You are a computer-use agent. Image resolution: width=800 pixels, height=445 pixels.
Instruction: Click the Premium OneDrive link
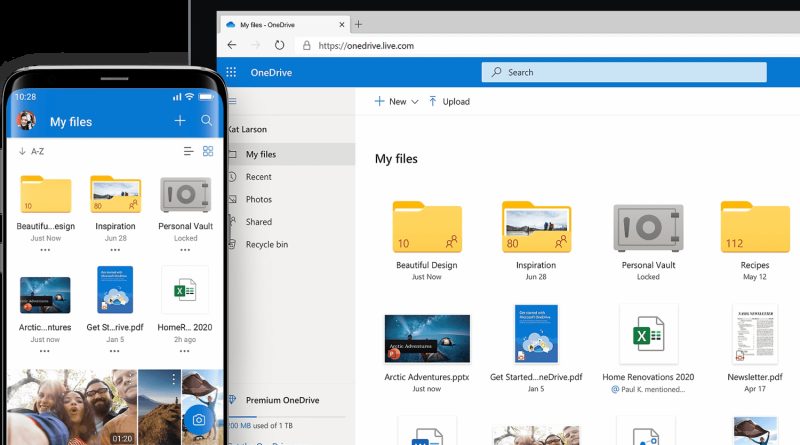tap(282, 400)
